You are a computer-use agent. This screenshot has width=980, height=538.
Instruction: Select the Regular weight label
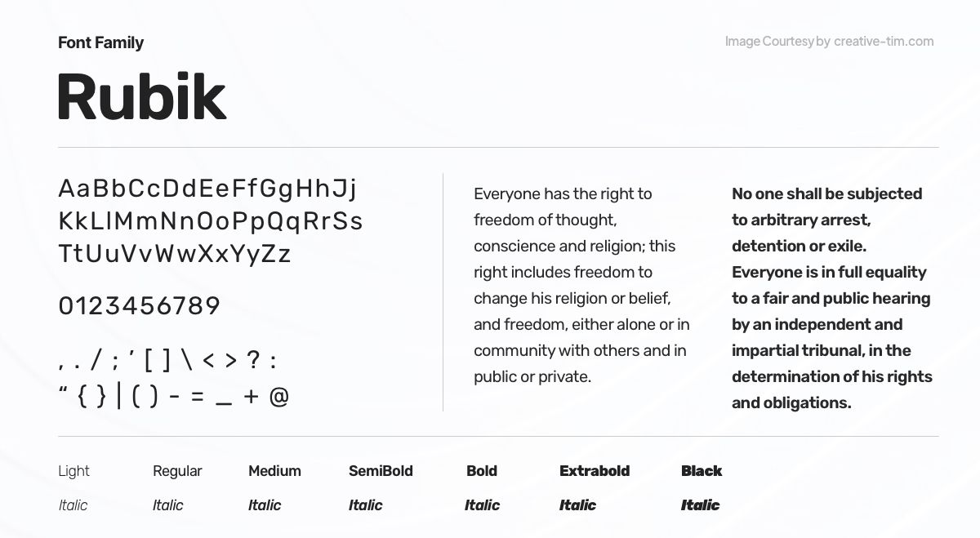coord(177,471)
